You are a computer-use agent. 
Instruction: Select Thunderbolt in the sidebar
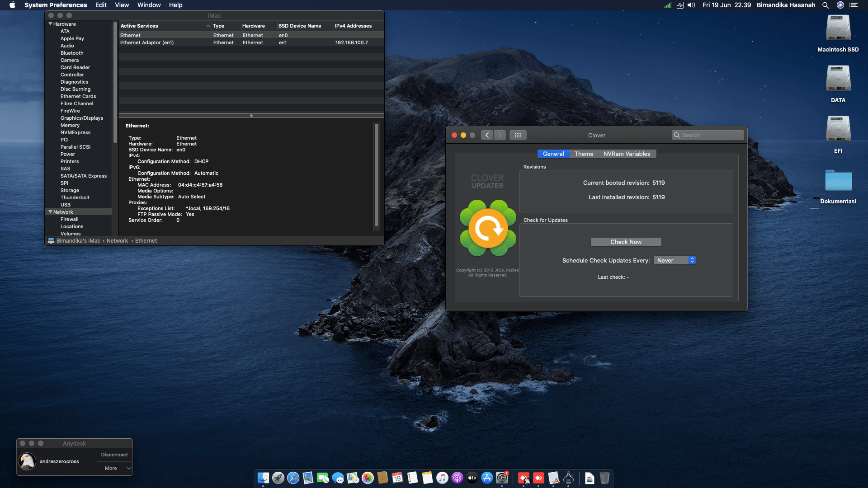tap(75, 197)
